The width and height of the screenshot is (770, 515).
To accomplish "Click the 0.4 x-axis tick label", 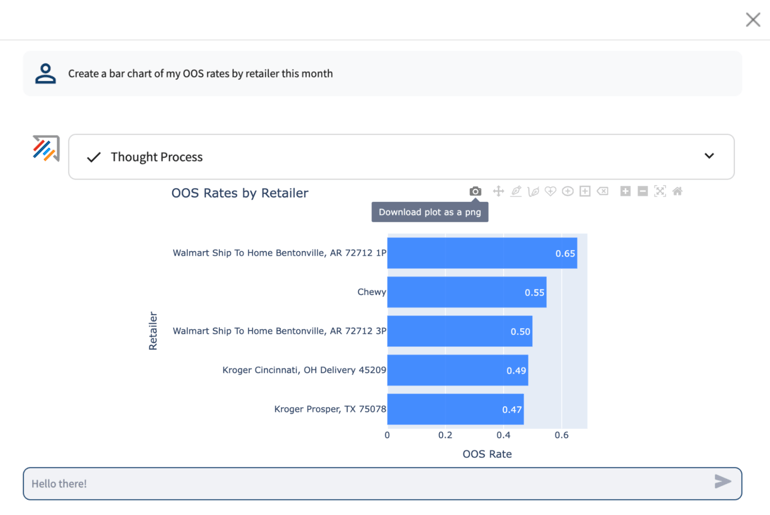I will click(x=503, y=435).
